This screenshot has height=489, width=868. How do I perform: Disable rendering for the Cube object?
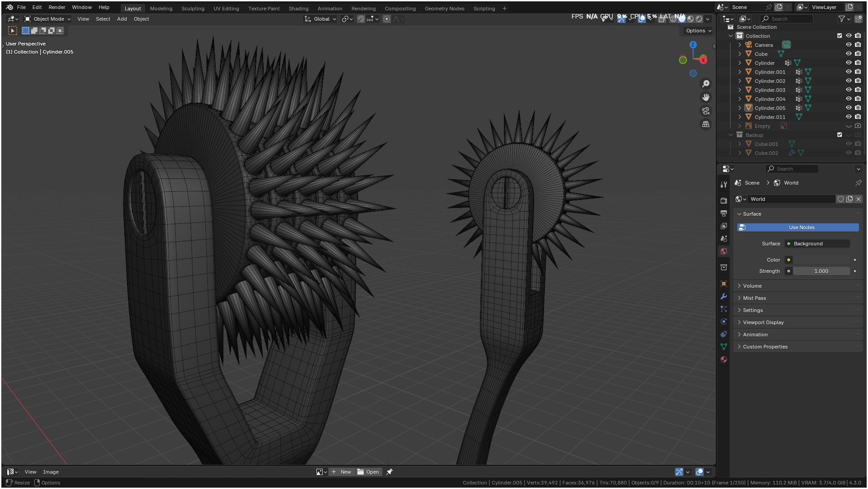pos(858,54)
